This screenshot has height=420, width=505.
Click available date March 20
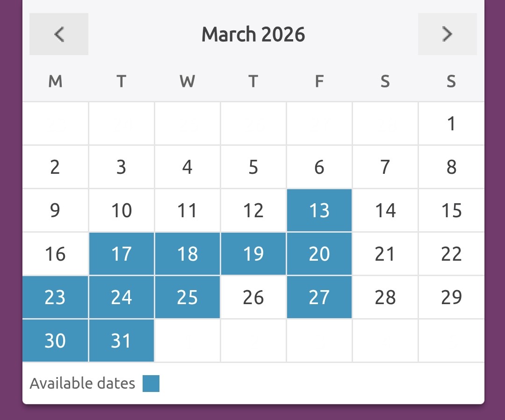[319, 254]
